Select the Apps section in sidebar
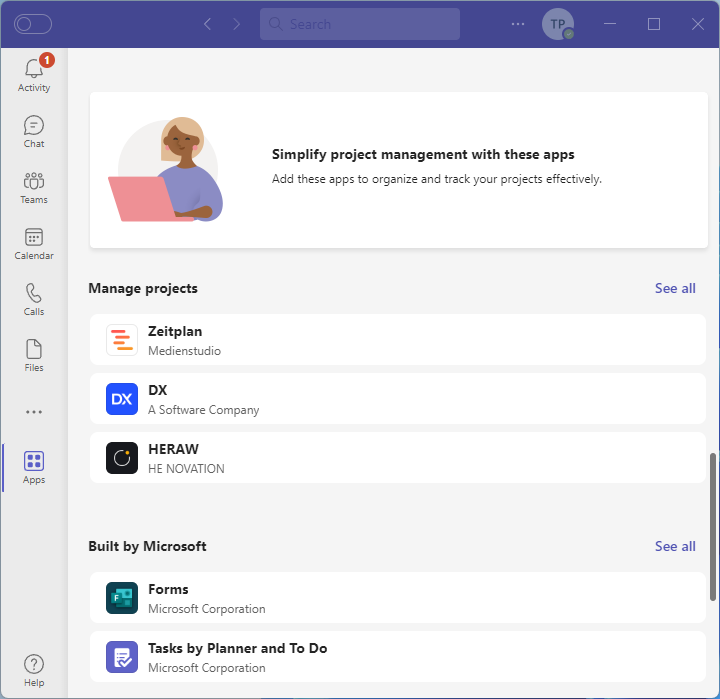This screenshot has height=699, width=720. [x=34, y=468]
